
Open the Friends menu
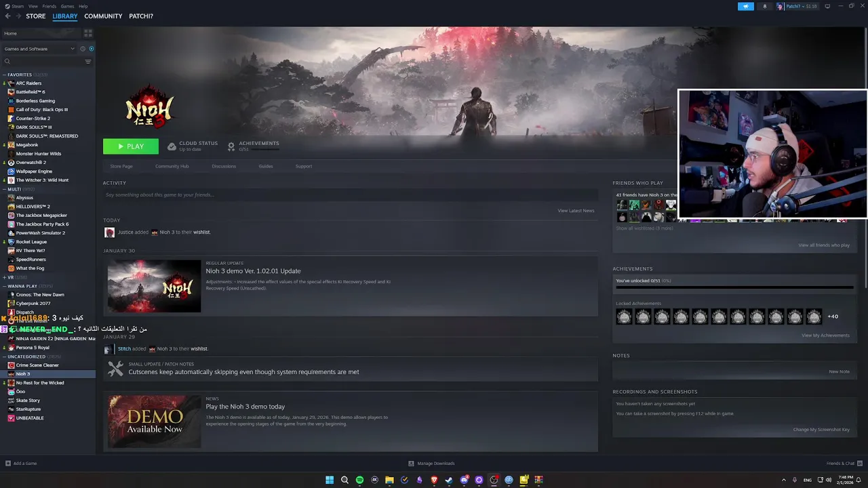click(x=50, y=6)
